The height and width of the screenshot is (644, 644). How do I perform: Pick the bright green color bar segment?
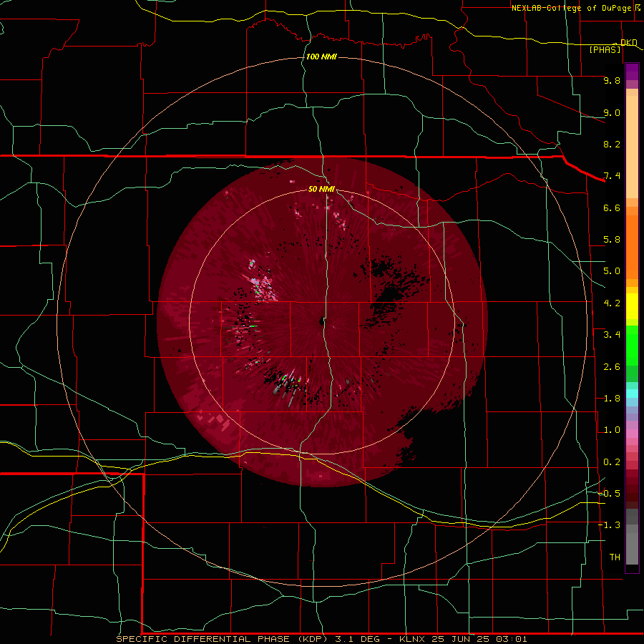coord(632,346)
